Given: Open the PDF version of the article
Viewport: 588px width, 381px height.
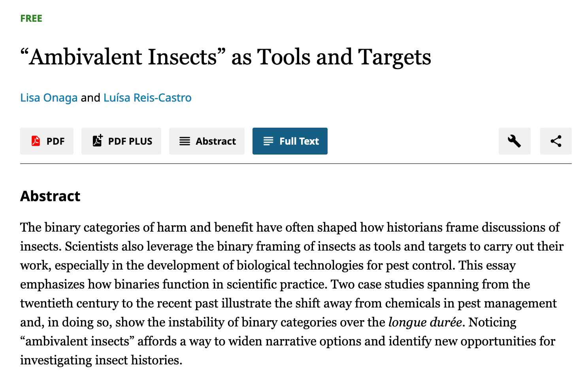Looking at the screenshot, I should coord(47,141).
